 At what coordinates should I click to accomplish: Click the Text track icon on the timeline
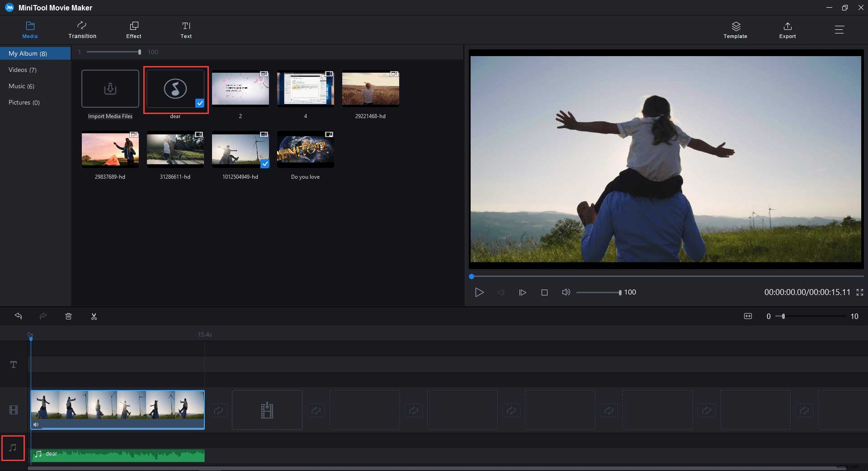click(x=14, y=364)
